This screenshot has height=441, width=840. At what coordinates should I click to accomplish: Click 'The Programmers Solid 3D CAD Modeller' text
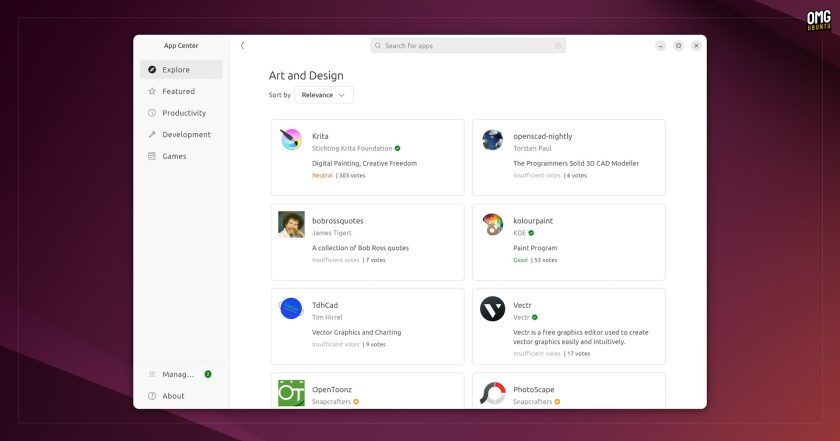coord(576,163)
